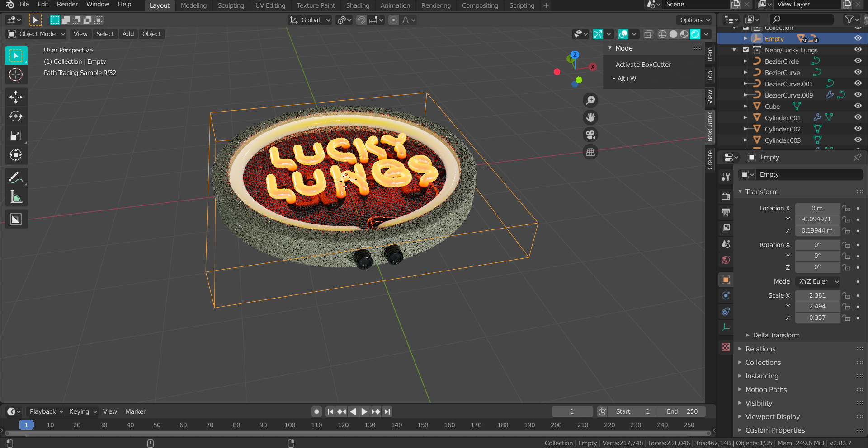The width and height of the screenshot is (868, 448).
Task: Open the Rendering menu
Action: 435,5
